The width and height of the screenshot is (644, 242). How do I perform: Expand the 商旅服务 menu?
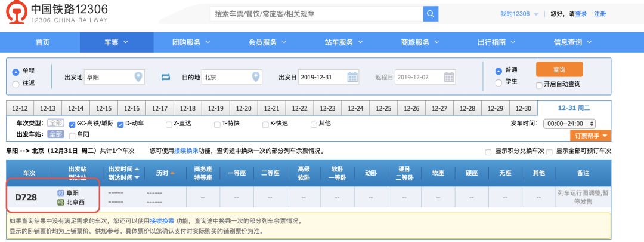pos(420,42)
